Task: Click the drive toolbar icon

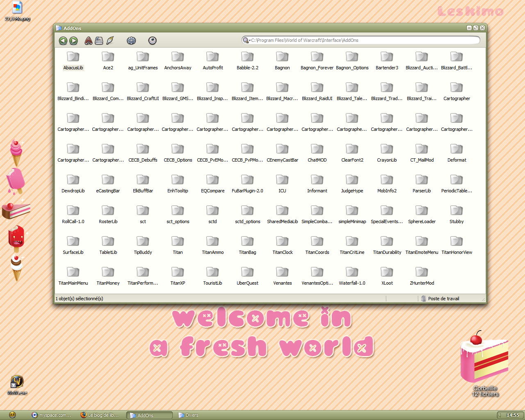Action: (99, 41)
